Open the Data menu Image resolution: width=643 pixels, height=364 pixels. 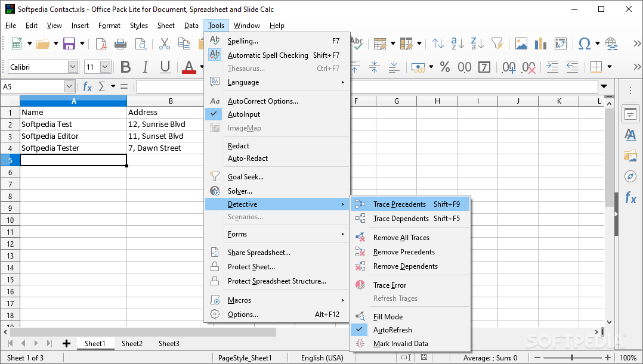point(191,26)
